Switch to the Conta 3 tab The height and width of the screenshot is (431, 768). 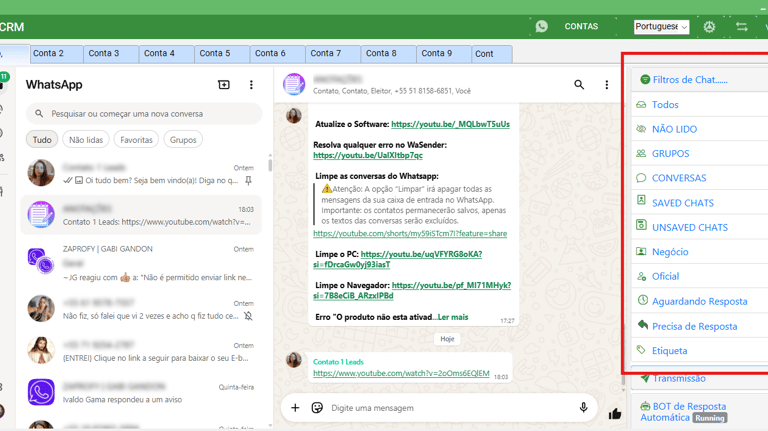112,53
